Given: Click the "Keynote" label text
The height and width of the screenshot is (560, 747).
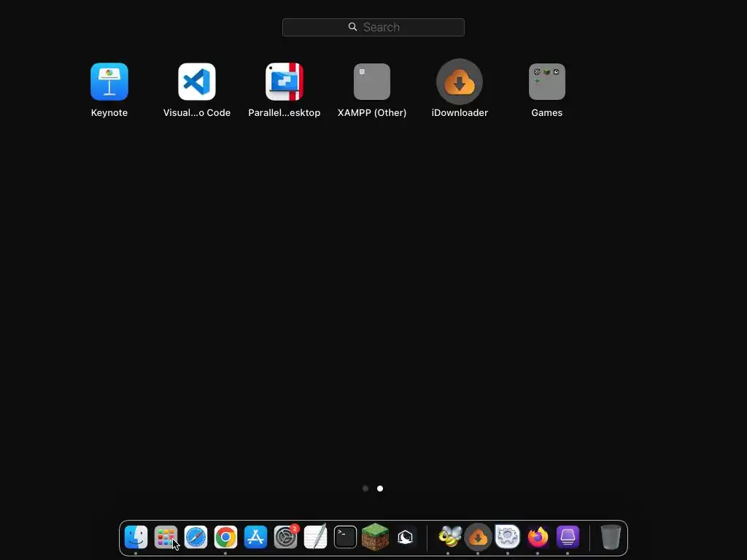Looking at the screenshot, I should tap(109, 113).
